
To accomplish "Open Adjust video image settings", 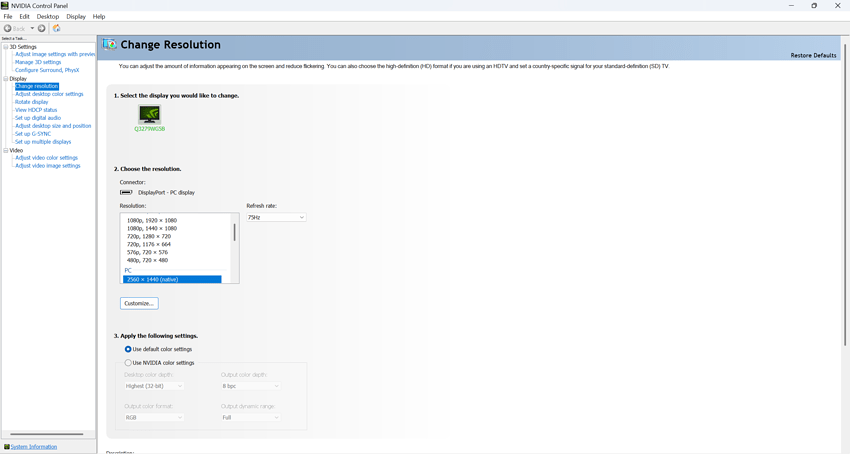I will (x=48, y=166).
